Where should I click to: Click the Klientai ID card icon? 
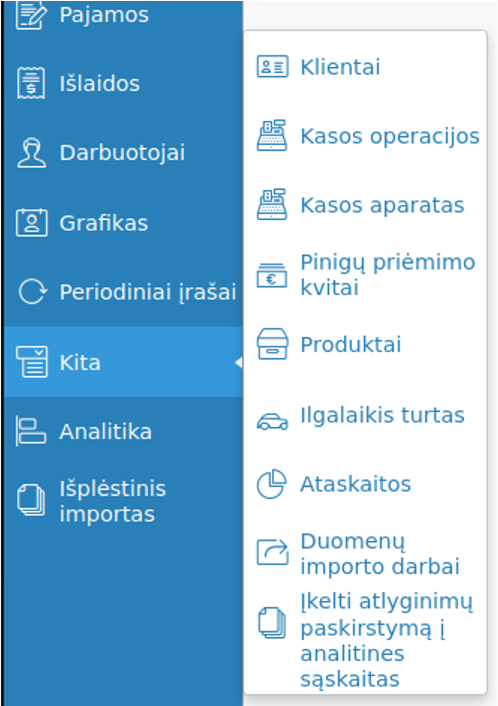coord(272,67)
